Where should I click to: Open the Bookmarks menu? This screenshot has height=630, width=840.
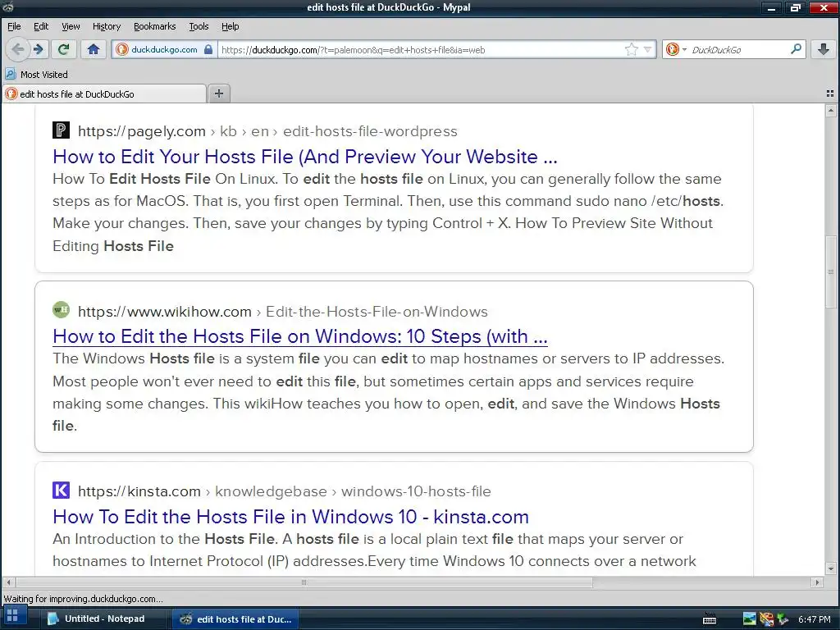coord(155,26)
